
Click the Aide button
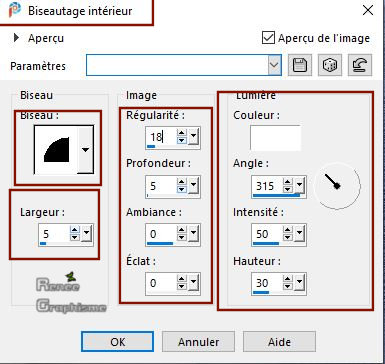pyautogui.click(x=279, y=342)
